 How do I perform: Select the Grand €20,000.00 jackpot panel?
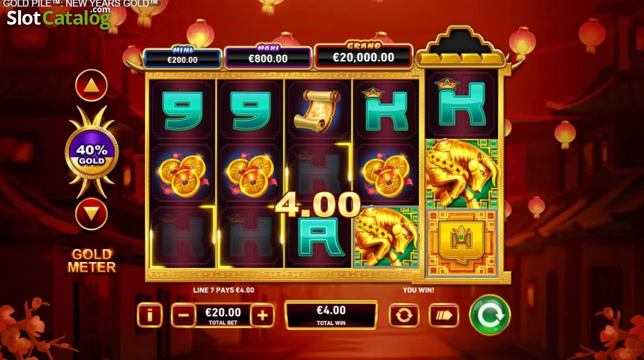pyautogui.click(x=363, y=56)
